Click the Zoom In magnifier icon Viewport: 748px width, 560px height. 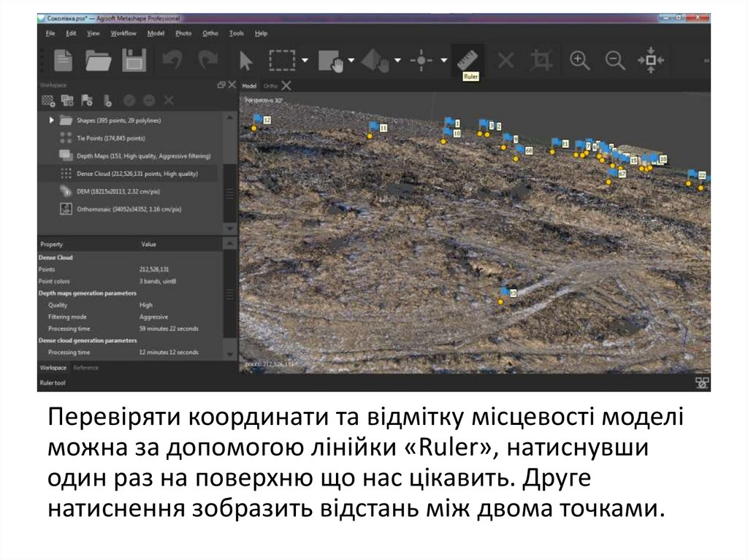[579, 61]
